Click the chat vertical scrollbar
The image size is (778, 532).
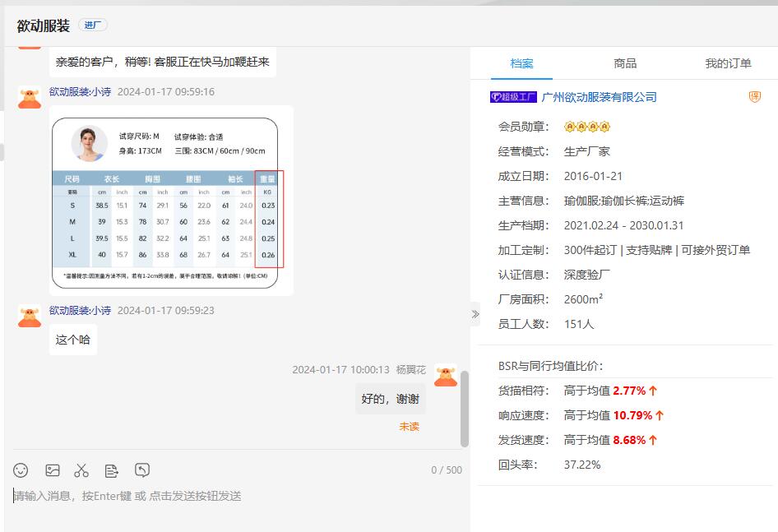[x=464, y=408]
